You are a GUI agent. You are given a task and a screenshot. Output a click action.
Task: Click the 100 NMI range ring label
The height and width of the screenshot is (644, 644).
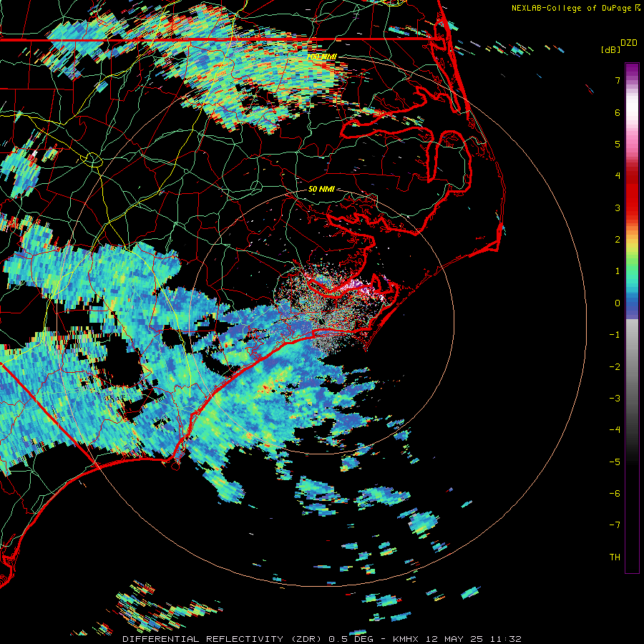(x=321, y=57)
